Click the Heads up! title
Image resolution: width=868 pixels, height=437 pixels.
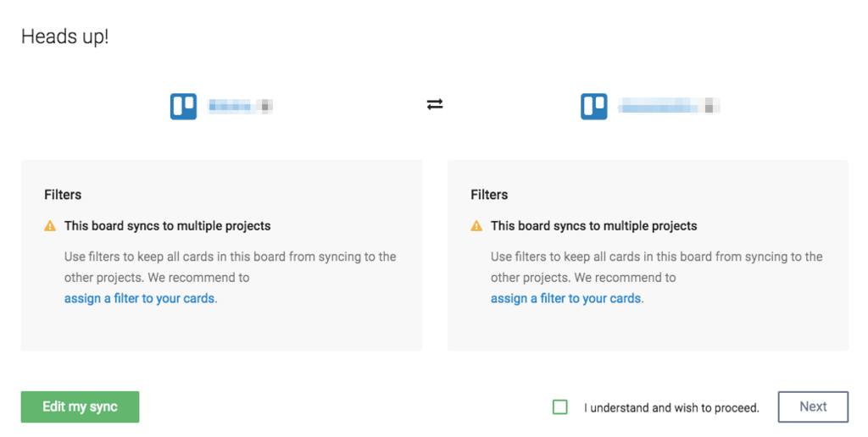pyautogui.click(x=64, y=36)
